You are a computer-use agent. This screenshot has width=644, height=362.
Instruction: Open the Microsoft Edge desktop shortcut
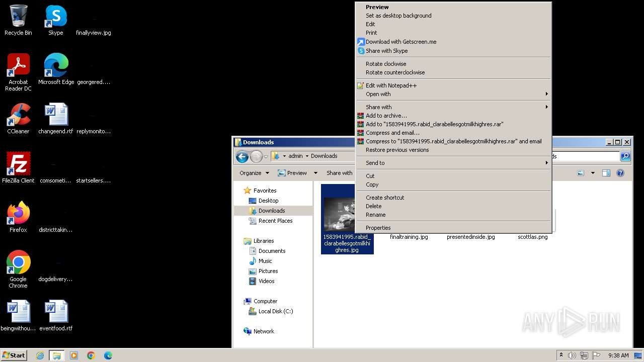tap(56, 69)
